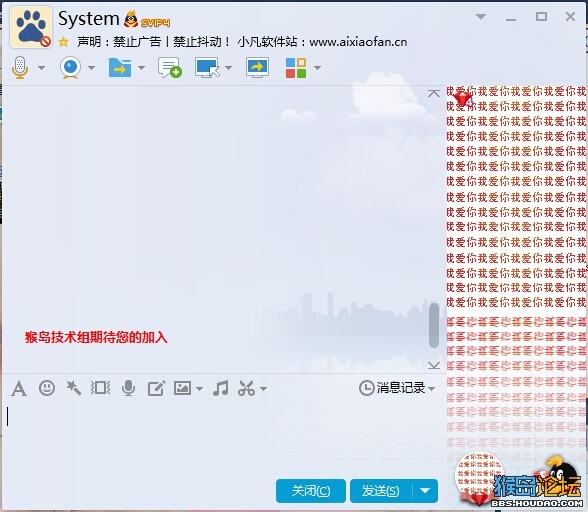Click signature text www.aixiaofan.cn

(x=358, y=42)
